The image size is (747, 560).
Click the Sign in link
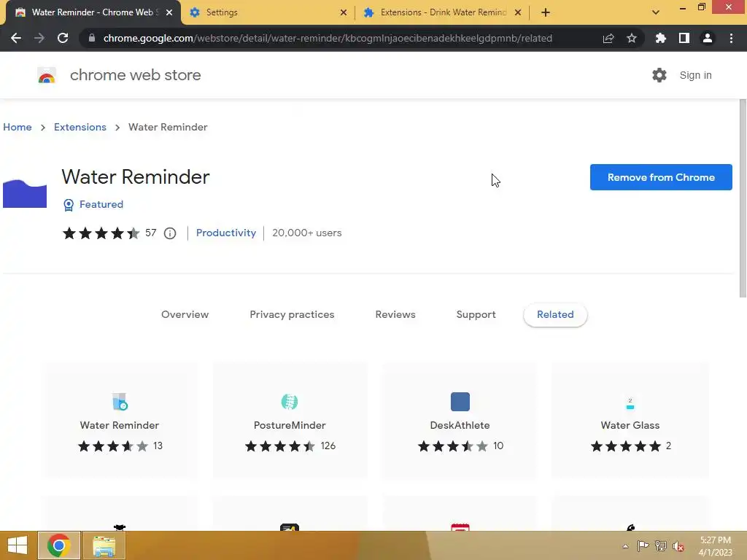coord(695,75)
